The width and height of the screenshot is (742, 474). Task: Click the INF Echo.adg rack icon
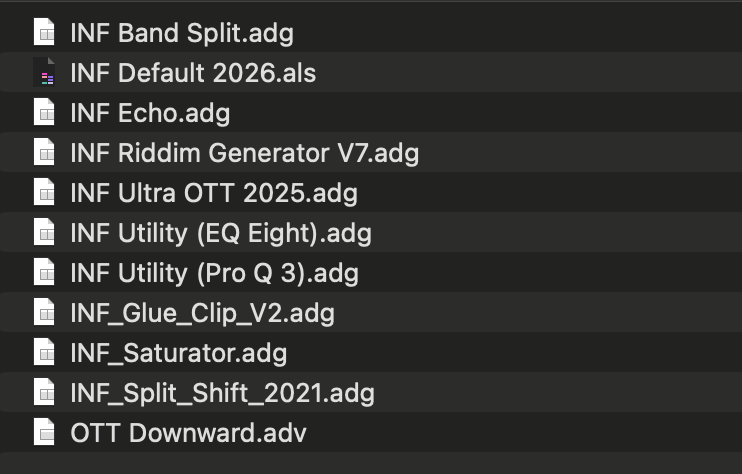click(x=44, y=113)
